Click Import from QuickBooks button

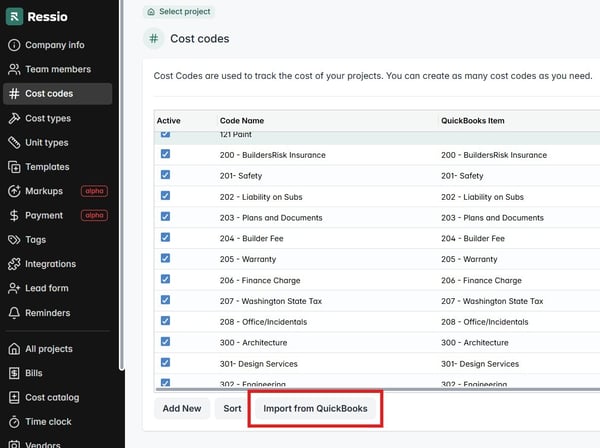pyautogui.click(x=315, y=409)
